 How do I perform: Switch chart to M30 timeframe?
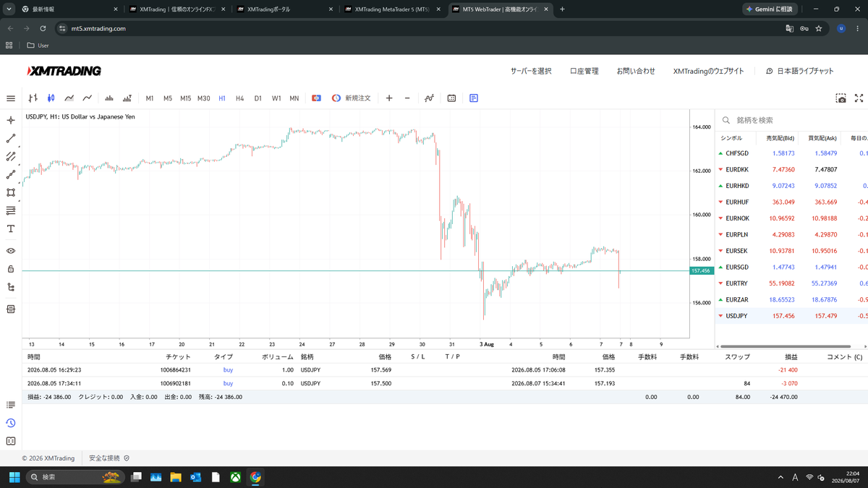click(204, 98)
